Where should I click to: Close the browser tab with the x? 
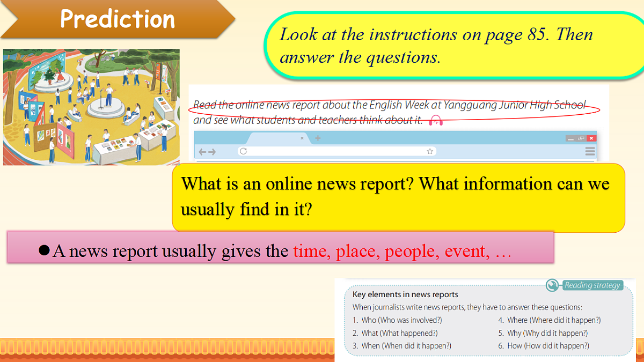(302, 138)
